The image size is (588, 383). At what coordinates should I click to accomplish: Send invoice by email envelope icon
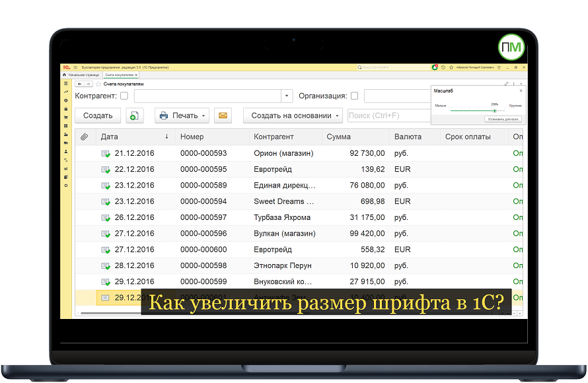(223, 116)
